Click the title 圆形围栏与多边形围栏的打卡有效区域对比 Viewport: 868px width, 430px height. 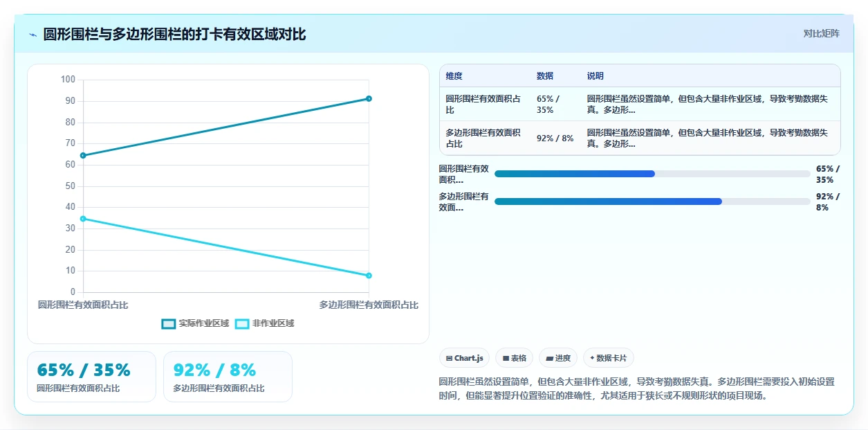(x=174, y=35)
